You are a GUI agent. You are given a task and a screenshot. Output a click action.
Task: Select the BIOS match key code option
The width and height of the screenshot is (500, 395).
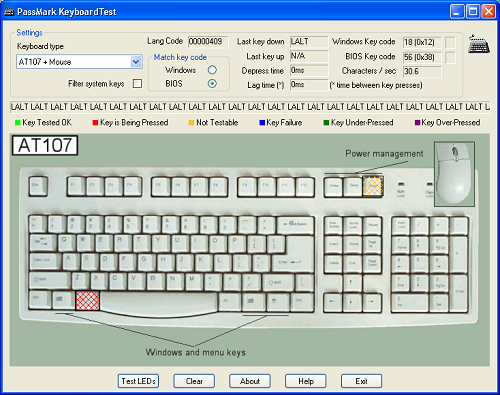pos(212,83)
